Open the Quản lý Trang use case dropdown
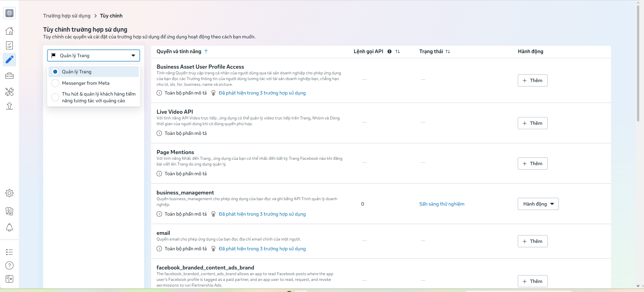 tap(94, 56)
